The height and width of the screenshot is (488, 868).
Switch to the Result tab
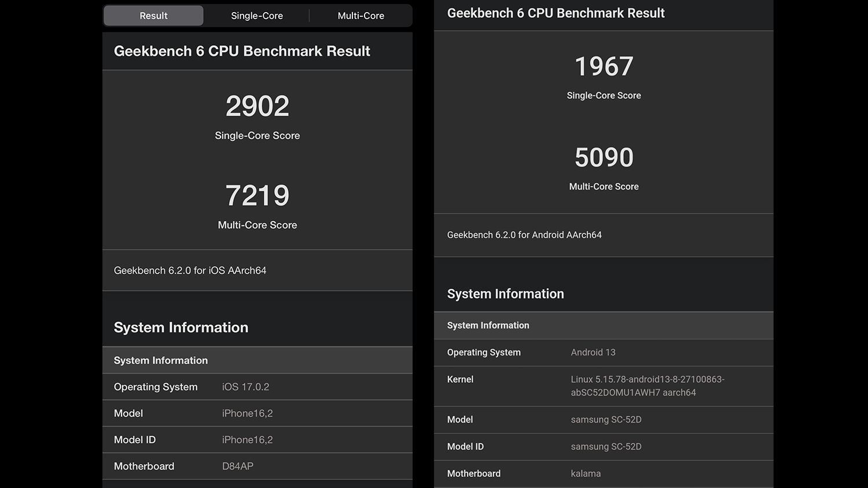(x=153, y=16)
